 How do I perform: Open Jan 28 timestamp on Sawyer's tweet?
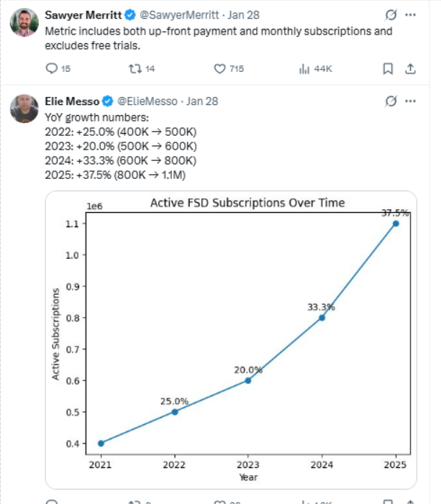245,14
